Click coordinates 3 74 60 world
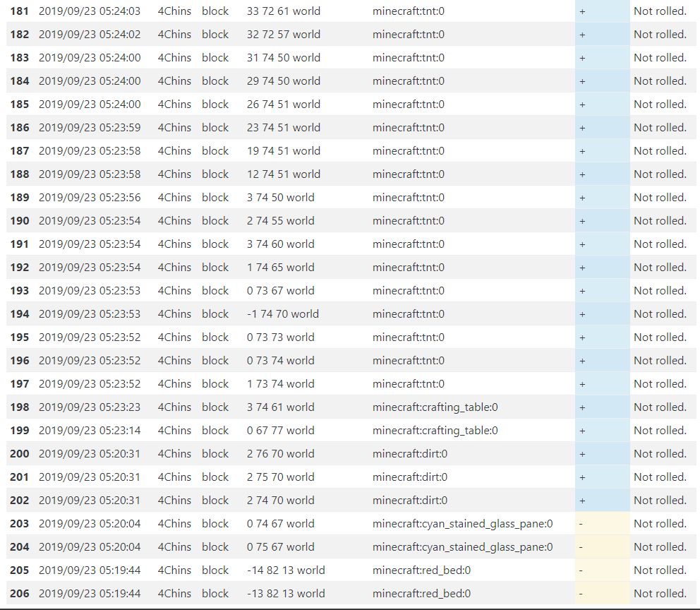700x610 pixels. (281, 244)
